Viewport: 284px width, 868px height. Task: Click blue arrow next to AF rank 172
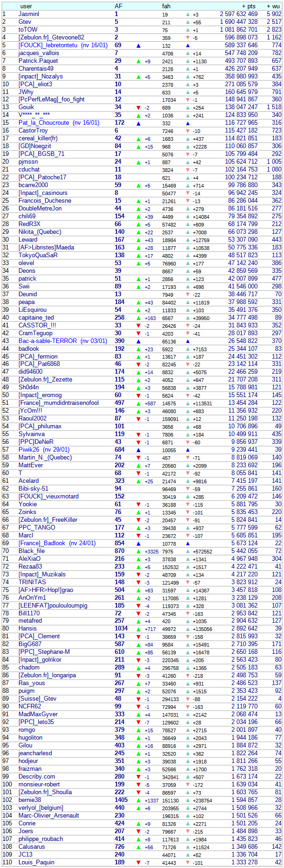139,123
